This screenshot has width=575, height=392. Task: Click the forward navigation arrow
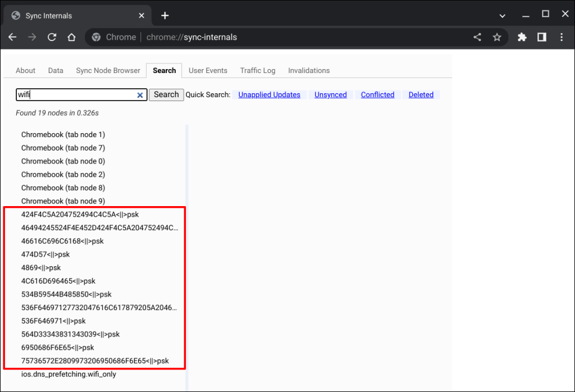pyautogui.click(x=32, y=37)
